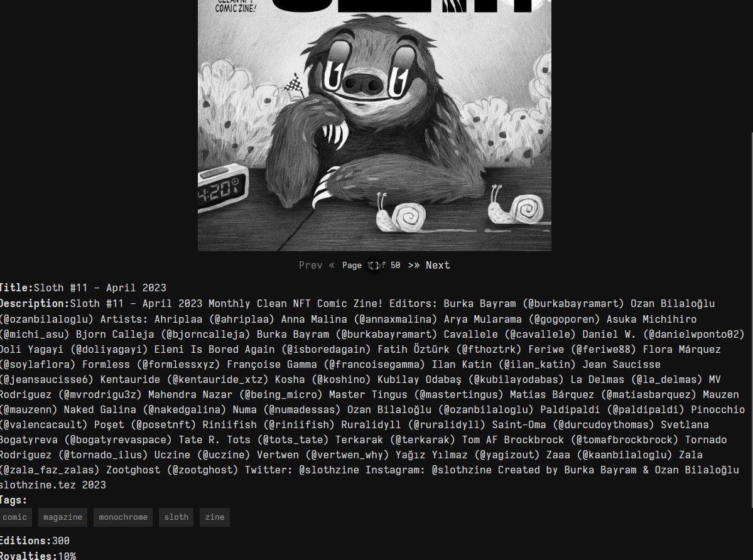Click the Prev pagination control
Viewport: 753px width, 560px height.
(x=310, y=265)
